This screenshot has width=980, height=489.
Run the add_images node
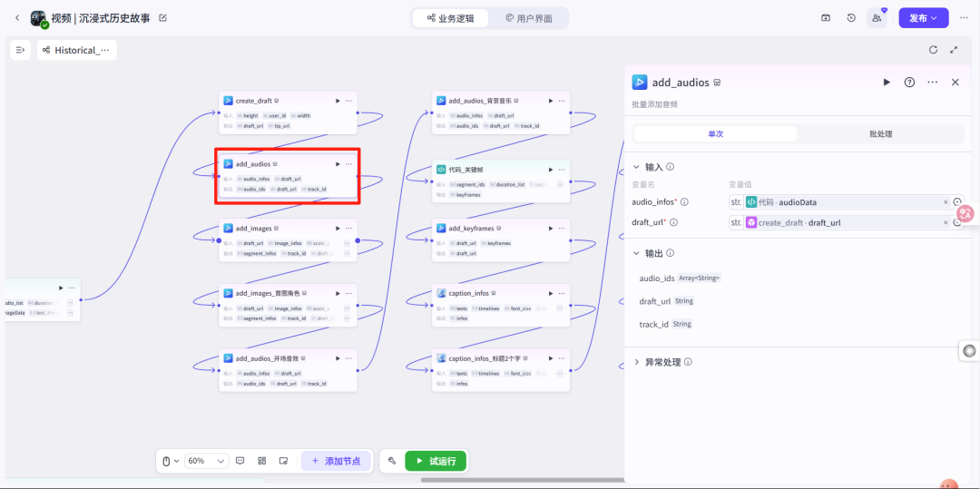pos(338,229)
